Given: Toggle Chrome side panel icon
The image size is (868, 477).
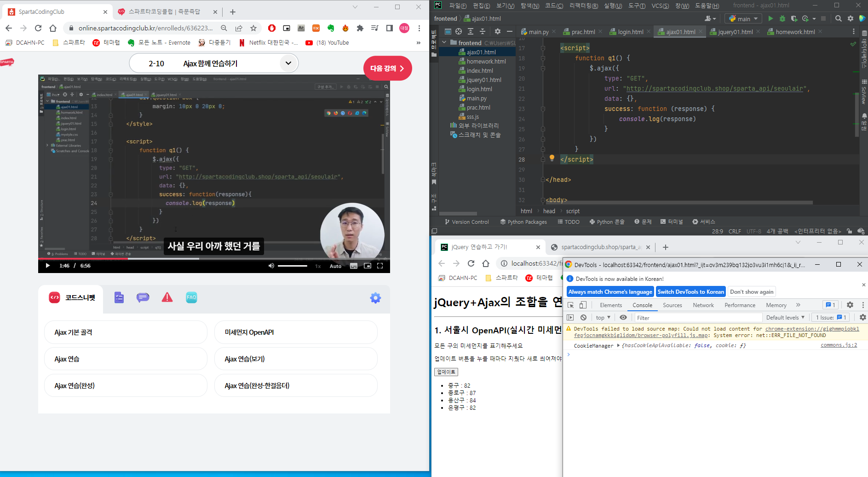Looking at the screenshot, I should click(x=390, y=28).
